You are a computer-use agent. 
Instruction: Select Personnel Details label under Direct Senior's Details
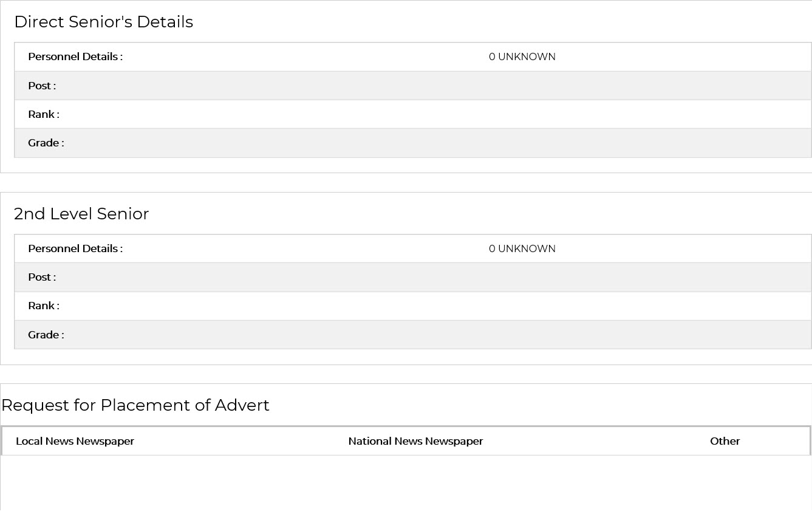click(x=75, y=56)
